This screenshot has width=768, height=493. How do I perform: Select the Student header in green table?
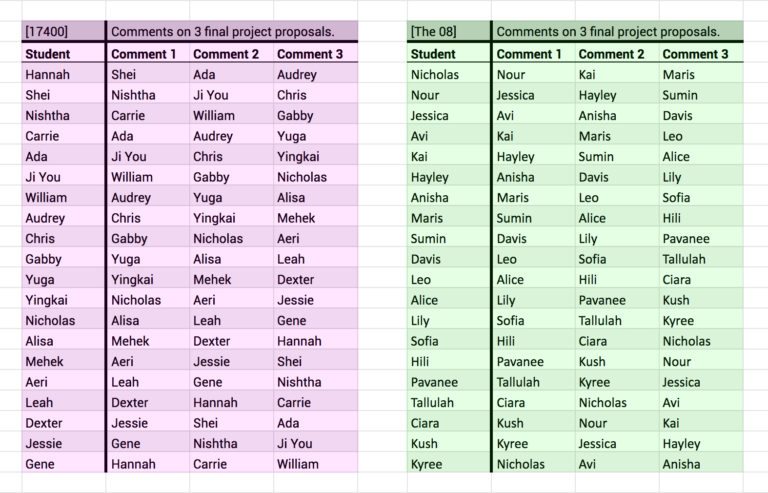[449, 54]
